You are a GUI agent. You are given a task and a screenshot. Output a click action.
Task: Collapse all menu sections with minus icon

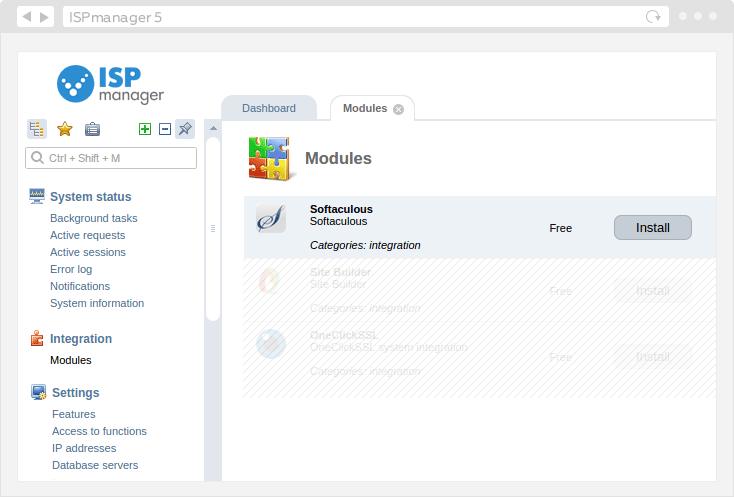165,129
